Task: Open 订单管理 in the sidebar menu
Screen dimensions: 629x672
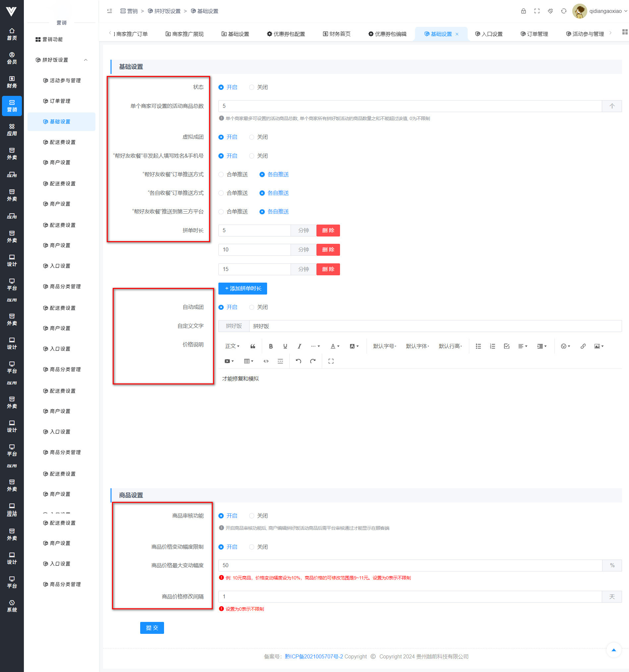Action: (x=60, y=101)
